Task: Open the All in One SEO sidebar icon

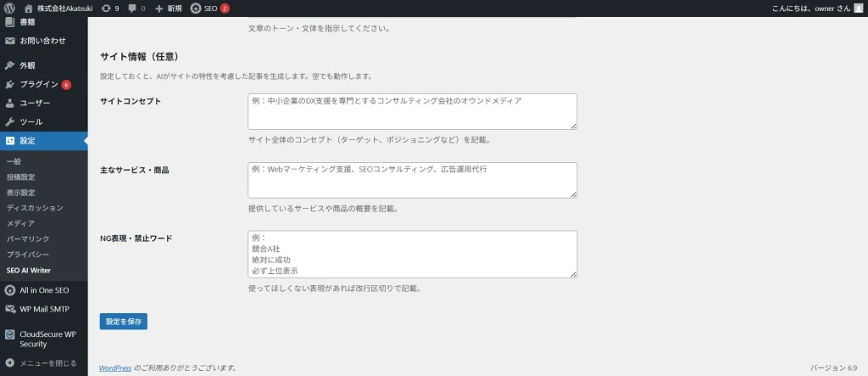Action: [10, 290]
